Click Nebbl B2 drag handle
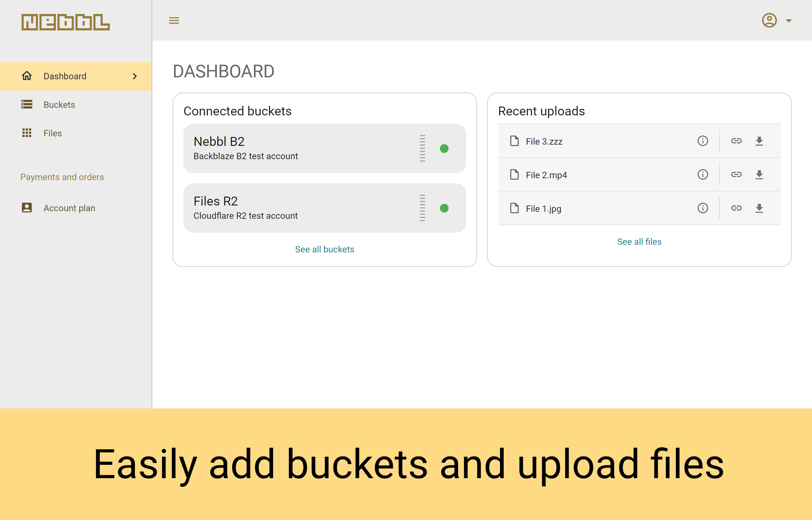This screenshot has width=812, height=520. (422, 149)
